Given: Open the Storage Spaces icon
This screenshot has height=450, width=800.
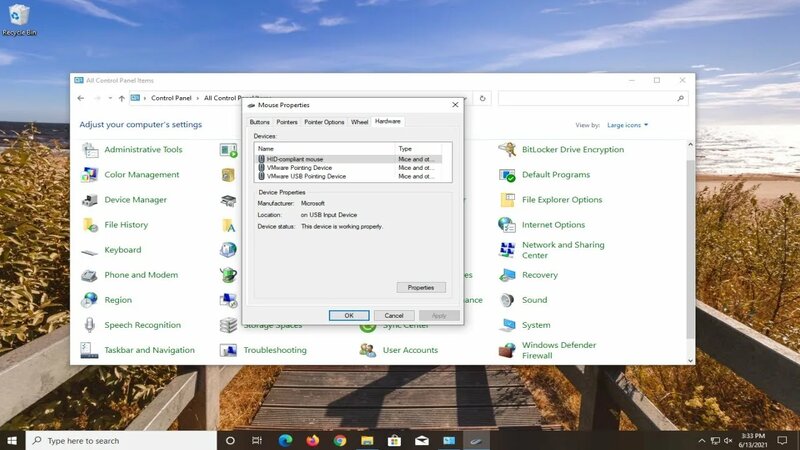Looking at the screenshot, I should 228,325.
